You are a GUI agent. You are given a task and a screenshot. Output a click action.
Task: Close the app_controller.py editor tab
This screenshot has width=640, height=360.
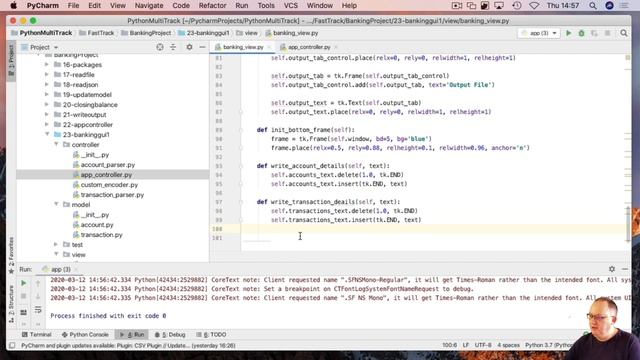click(x=336, y=47)
